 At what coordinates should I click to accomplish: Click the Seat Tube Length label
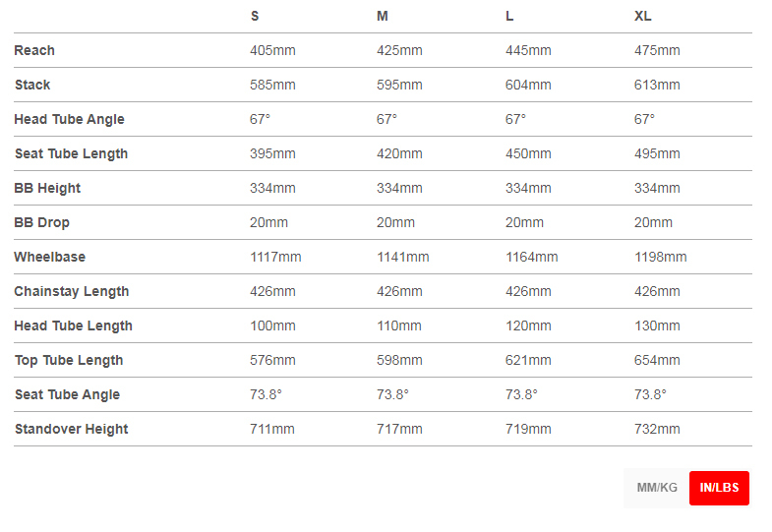(x=71, y=153)
